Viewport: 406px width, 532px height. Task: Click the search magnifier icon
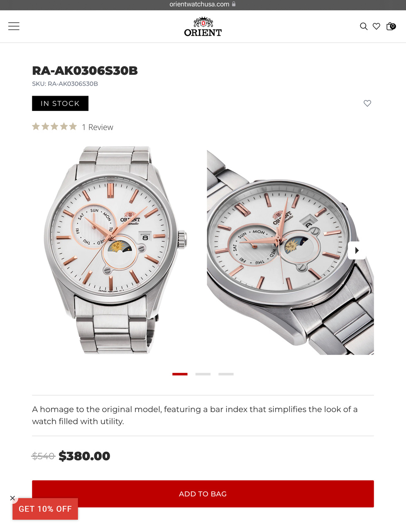point(364,26)
